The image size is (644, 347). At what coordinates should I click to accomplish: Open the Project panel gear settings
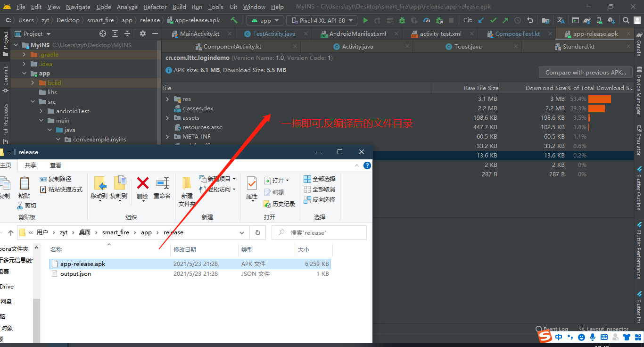(143, 33)
